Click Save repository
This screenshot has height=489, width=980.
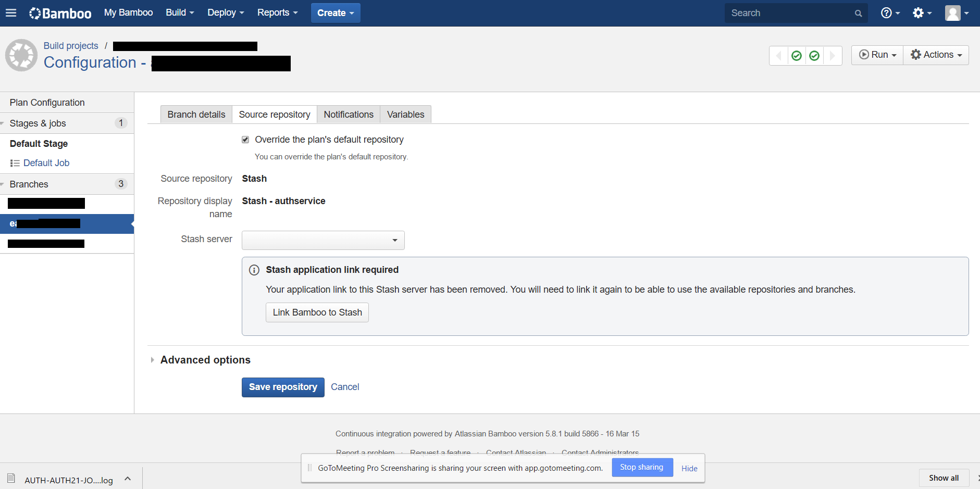coord(283,387)
